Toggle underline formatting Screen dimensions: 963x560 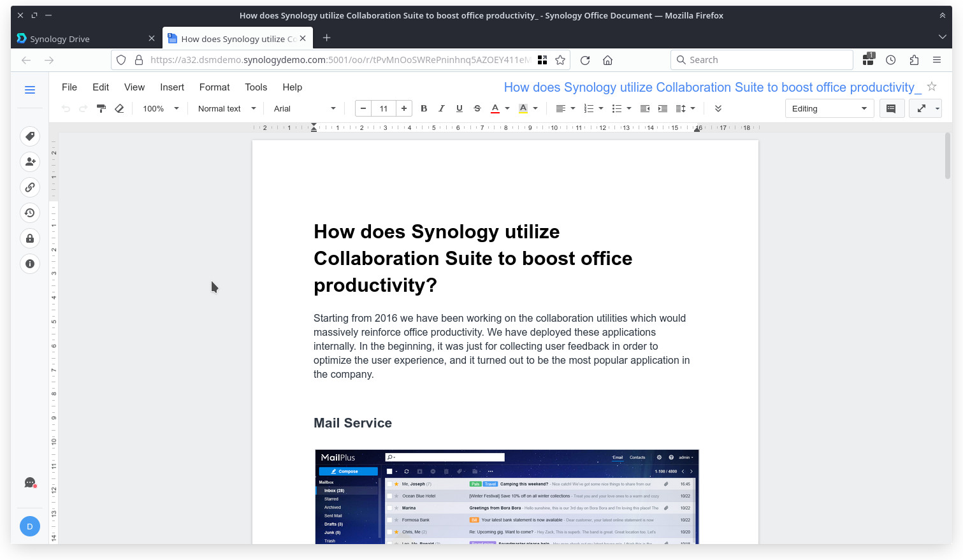[x=460, y=108]
